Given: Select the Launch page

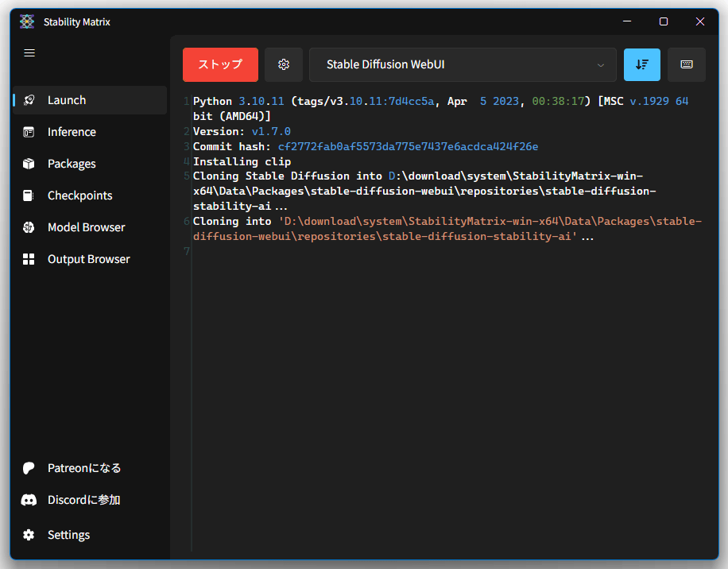Looking at the screenshot, I should point(90,100).
